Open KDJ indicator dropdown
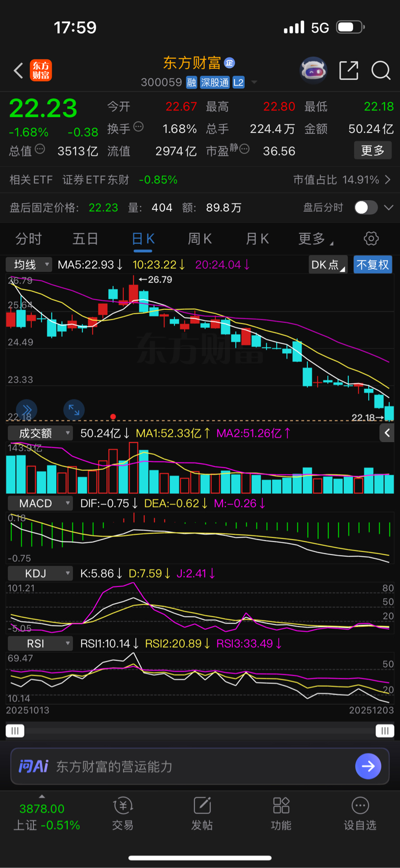The image size is (400, 868). tap(40, 573)
